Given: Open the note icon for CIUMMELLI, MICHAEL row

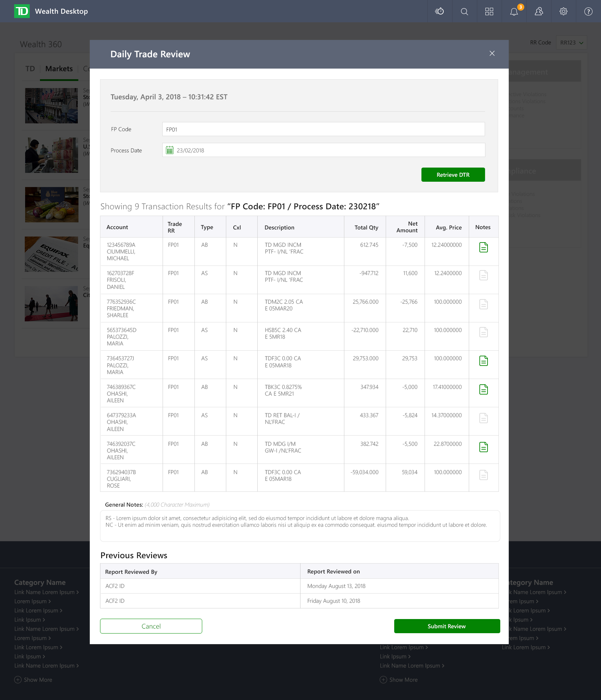Looking at the screenshot, I should click(x=484, y=247).
